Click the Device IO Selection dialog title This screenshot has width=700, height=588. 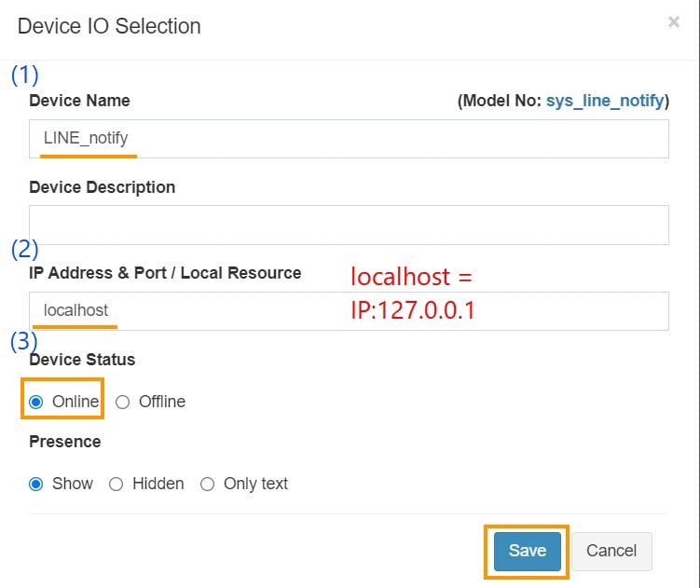point(109,26)
